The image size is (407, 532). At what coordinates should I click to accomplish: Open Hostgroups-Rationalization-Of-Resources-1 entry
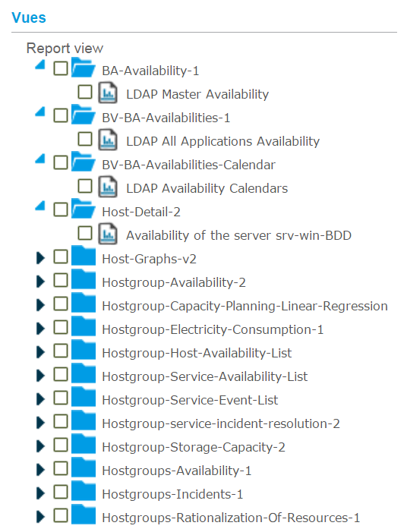click(231, 518)
